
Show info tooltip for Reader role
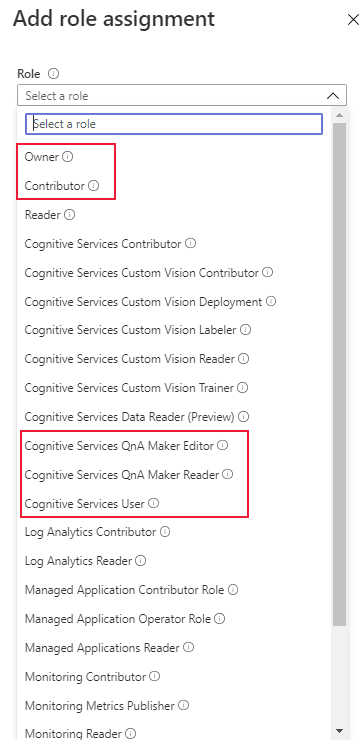point(69,215)
